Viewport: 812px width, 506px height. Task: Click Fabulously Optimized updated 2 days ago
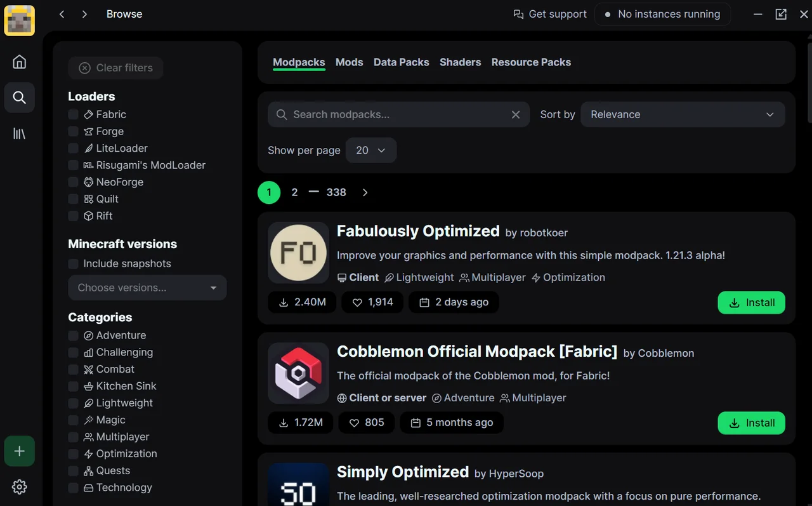point(454,302)
